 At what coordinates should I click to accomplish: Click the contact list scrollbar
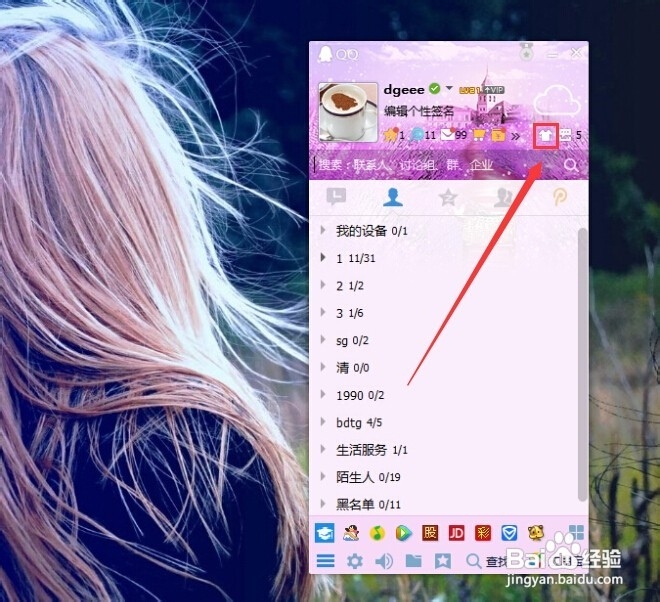tap(583, 365)
